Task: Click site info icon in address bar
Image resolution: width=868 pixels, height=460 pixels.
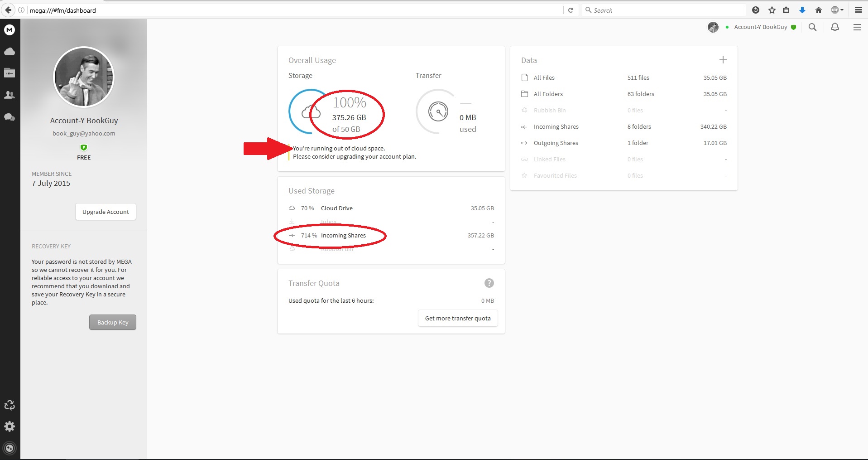Action: [21, 10]
